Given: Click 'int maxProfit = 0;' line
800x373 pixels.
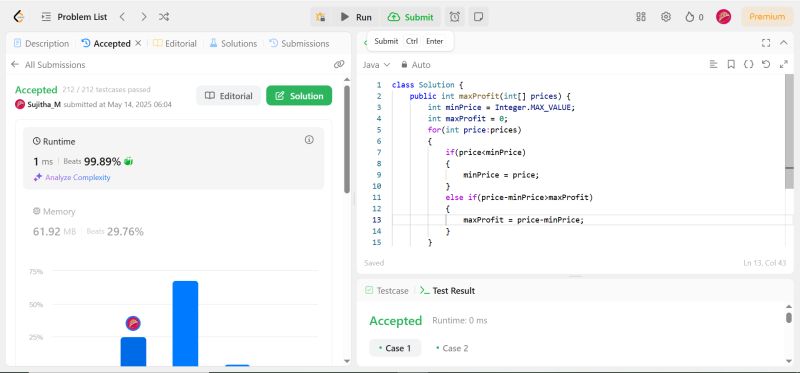Looking at the screenshot, I should pyautogui.click(x=468, y=118).
